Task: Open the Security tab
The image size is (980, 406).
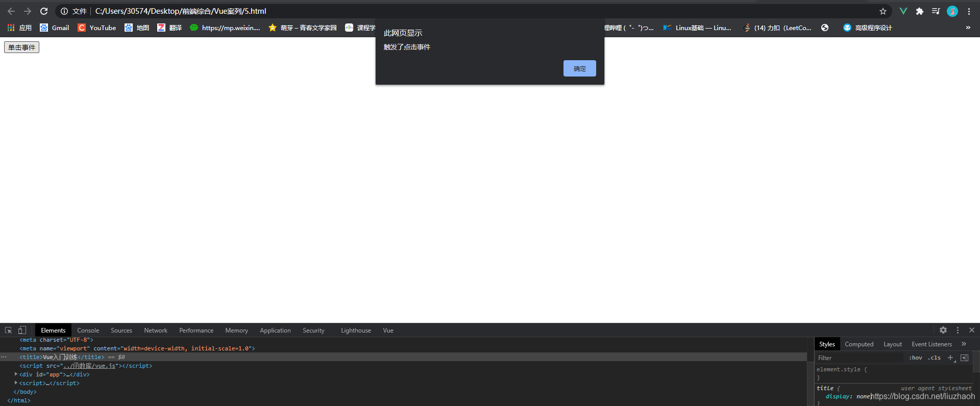Action: [313, 330]
